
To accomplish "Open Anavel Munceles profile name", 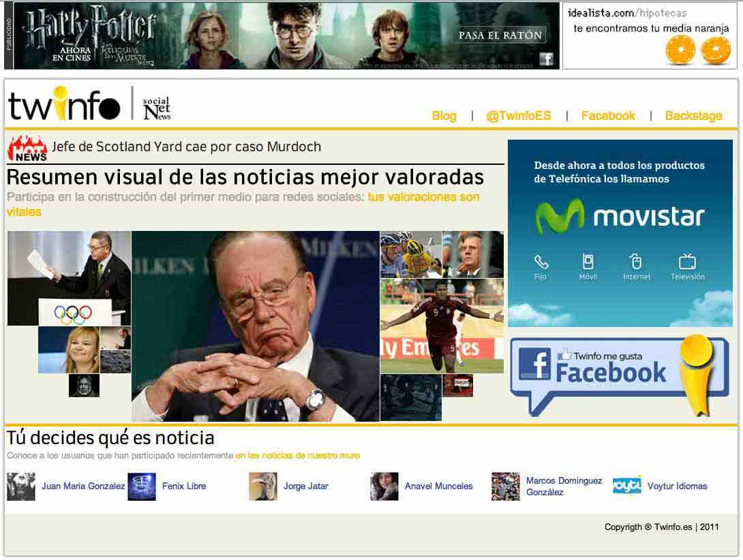I will [439, 486].
